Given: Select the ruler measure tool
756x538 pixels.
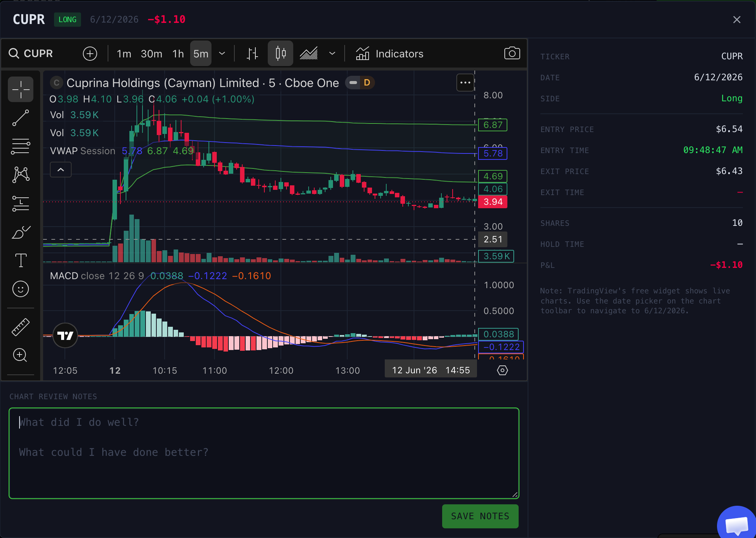Looking at the screenshot, I should 21,327.
